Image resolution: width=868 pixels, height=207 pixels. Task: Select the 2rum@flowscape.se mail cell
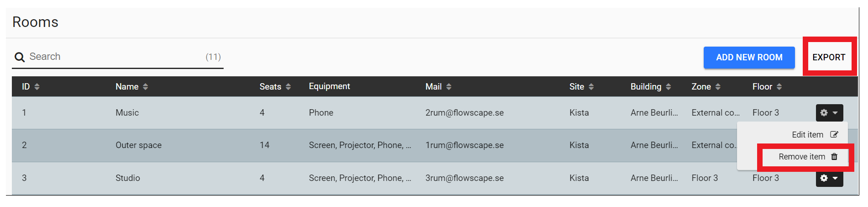click(465, 113)
